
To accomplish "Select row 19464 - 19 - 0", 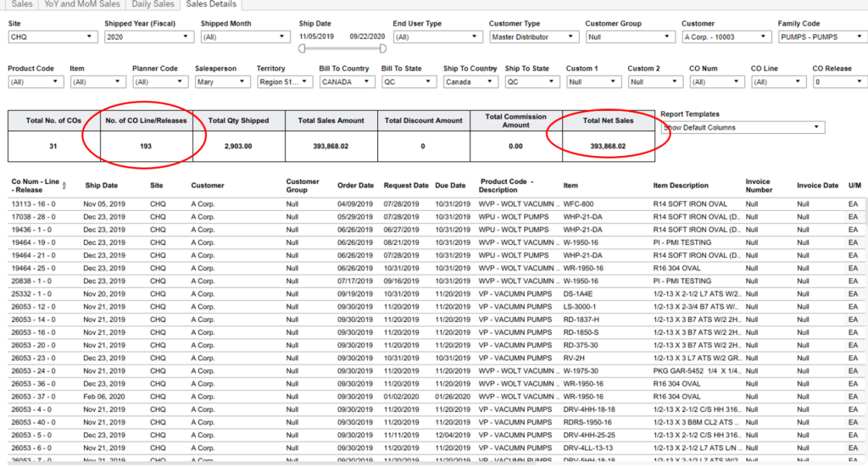I will point(437,242).
